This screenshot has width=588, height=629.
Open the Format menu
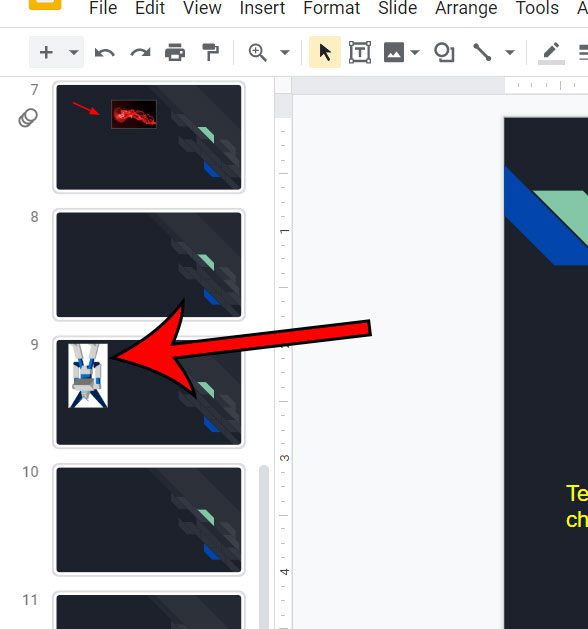coord(332,8)
